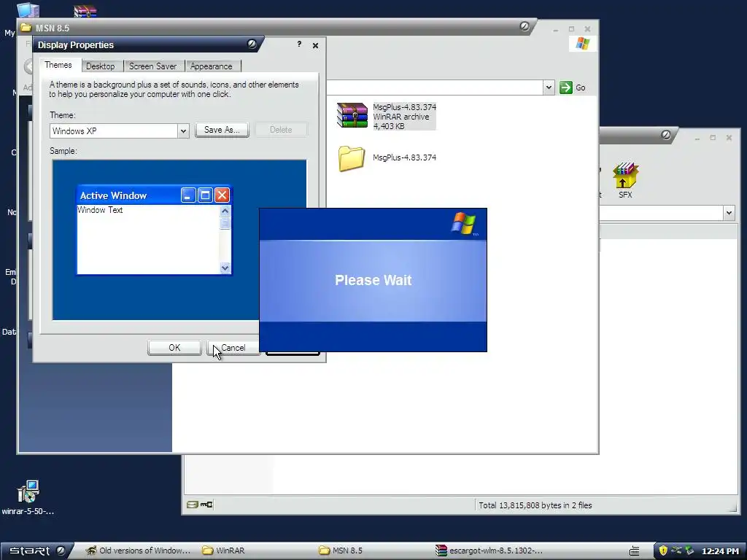Click the '4,403 KB' file size text
This screenshot has height=560, width=747.
tap(389, 126)
